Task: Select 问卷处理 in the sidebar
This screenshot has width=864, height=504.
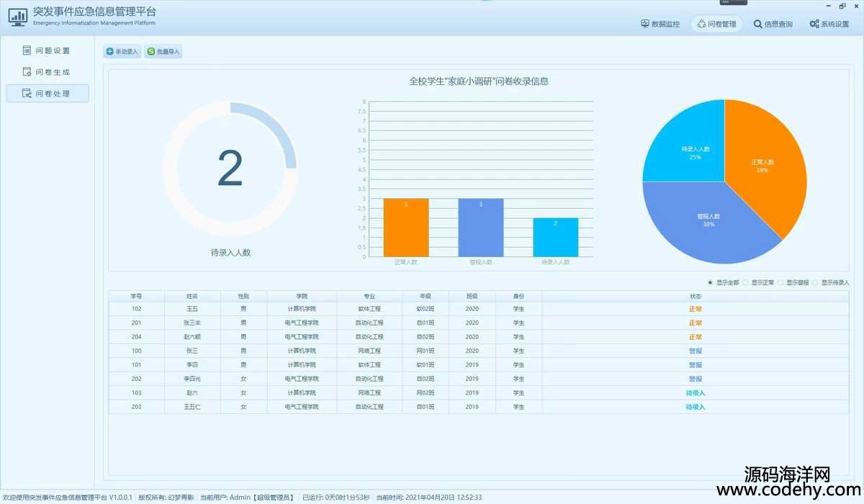Action: [x=48, y=93]
